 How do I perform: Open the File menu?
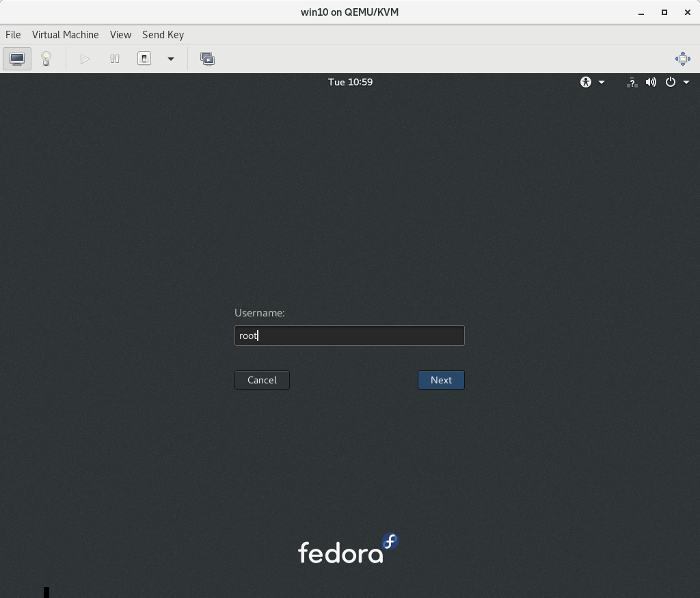[x=13, y=35]
